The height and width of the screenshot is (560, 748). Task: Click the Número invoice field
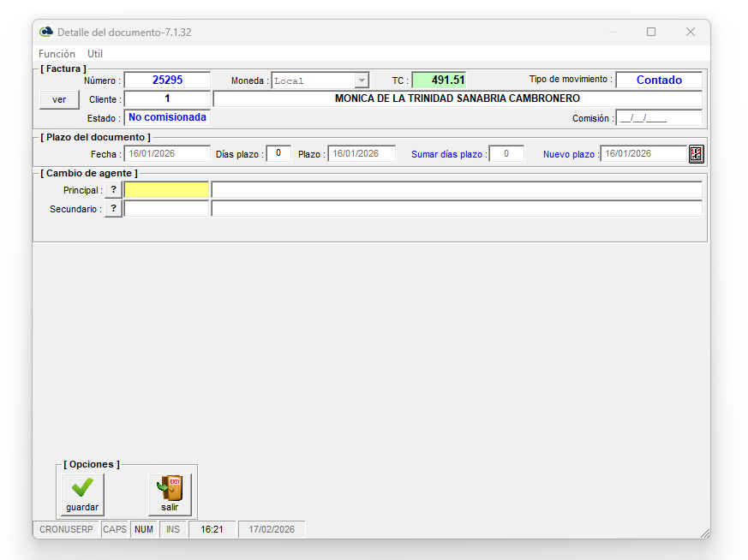[x=167, y=80]
